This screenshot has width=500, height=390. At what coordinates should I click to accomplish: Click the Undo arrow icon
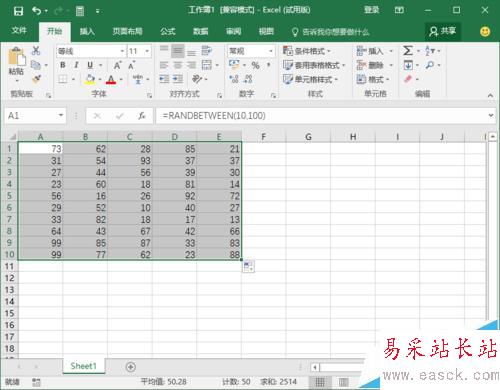[x=36, y=11]
